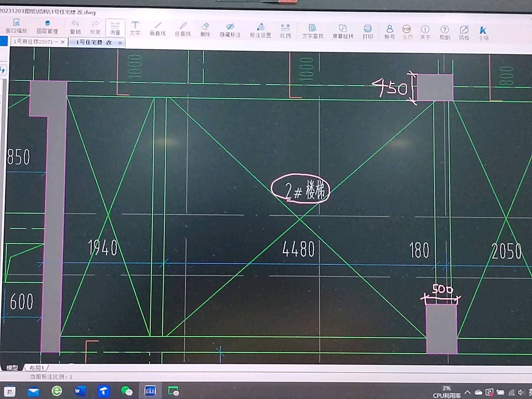532x399 pixels.
Task: Click the 4480 dimension text
Action: click(x=299, y=249)
